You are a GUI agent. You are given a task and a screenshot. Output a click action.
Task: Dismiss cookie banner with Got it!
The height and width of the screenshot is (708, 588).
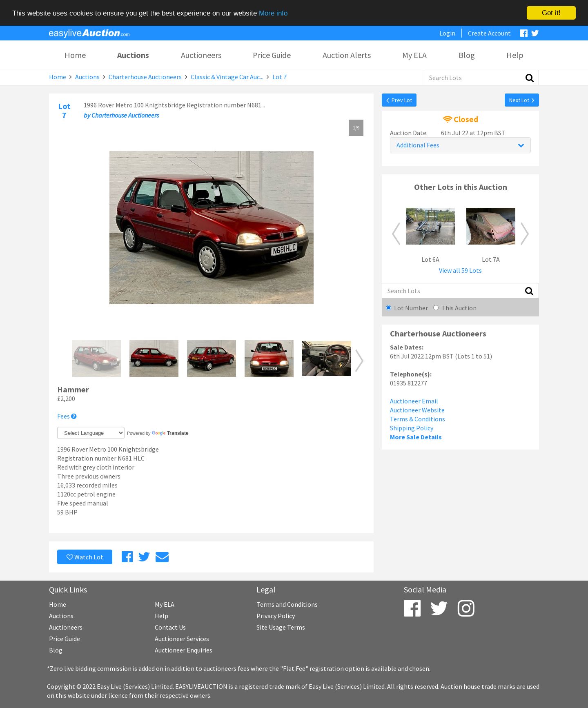pos(551,13)
